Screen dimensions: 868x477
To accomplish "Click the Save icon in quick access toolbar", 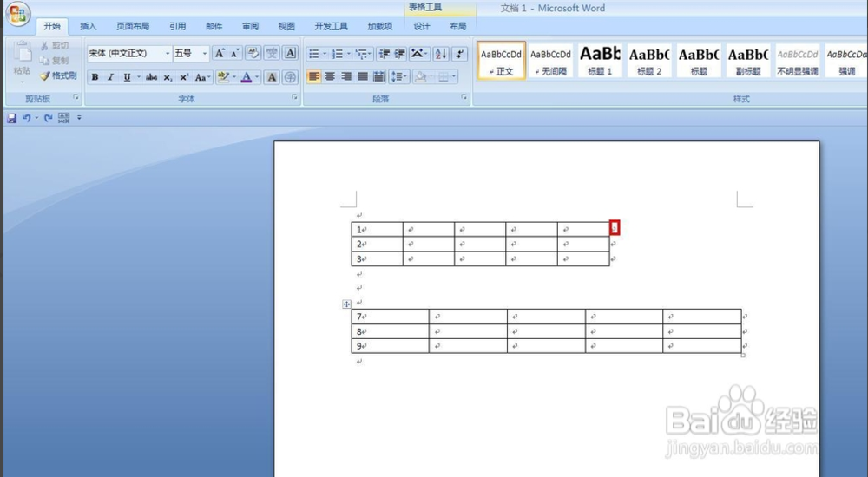I will 11,118.
